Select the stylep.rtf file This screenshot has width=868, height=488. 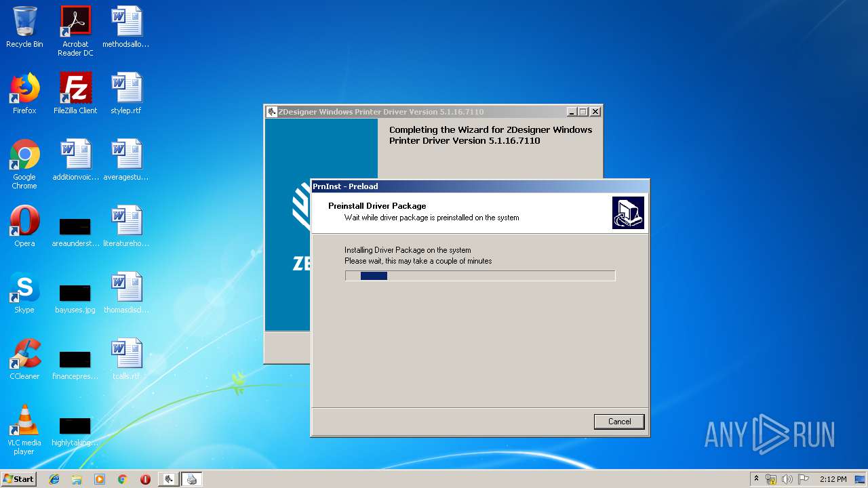tap(126, 94)
